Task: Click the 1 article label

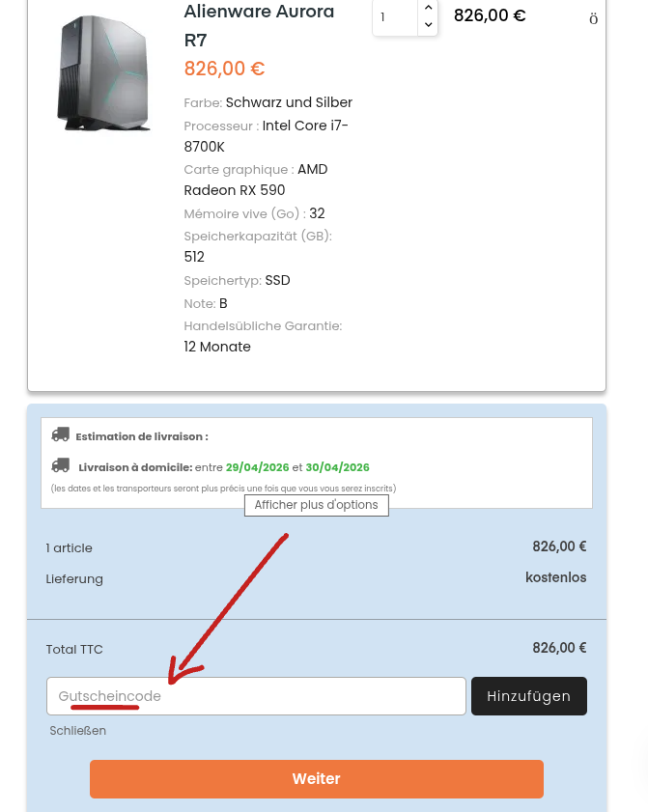Action: pyautogui.click(x=69, y=547)
